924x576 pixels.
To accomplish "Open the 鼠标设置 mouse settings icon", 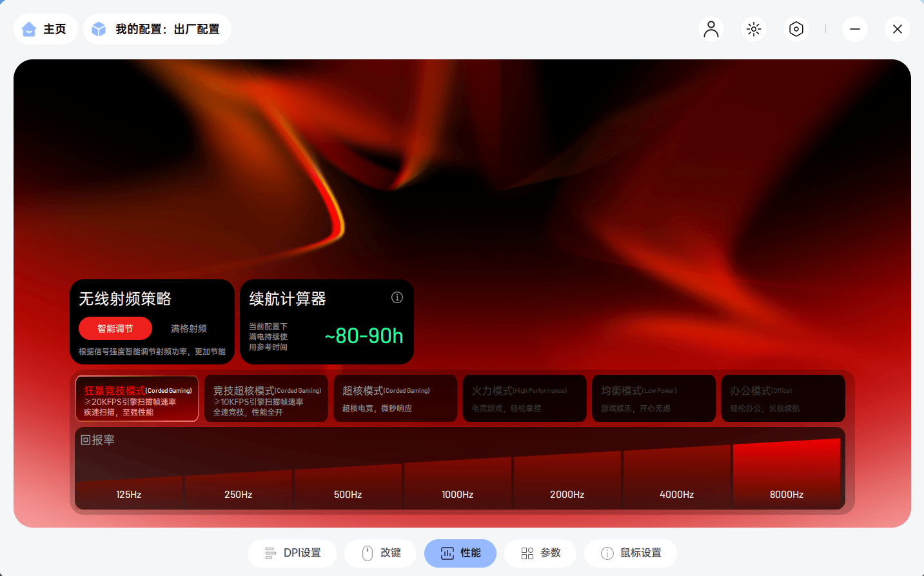I will click(x=606, y=553).
